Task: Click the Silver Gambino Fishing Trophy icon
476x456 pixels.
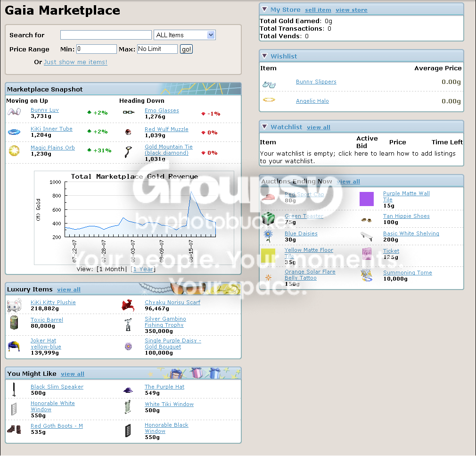Action: [128, 324]
